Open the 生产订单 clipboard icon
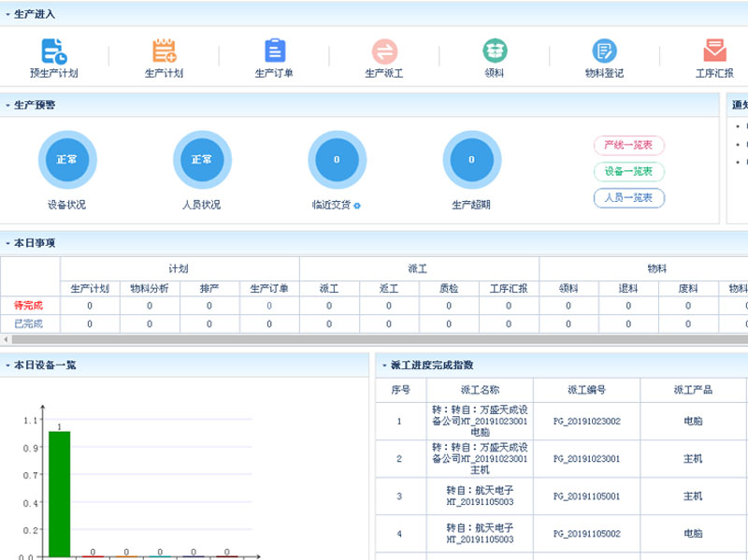The width and height of the screenshot is (748, 560). coord(275,50)
